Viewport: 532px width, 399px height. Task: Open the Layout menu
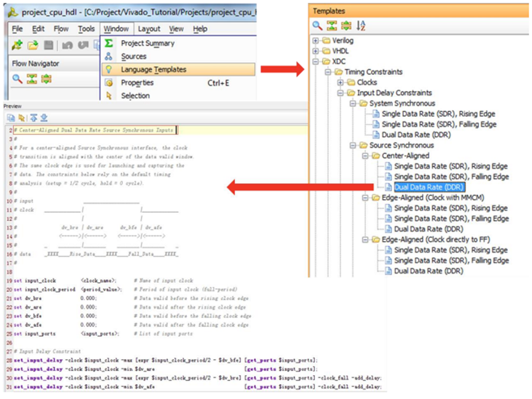pos(149,29)
